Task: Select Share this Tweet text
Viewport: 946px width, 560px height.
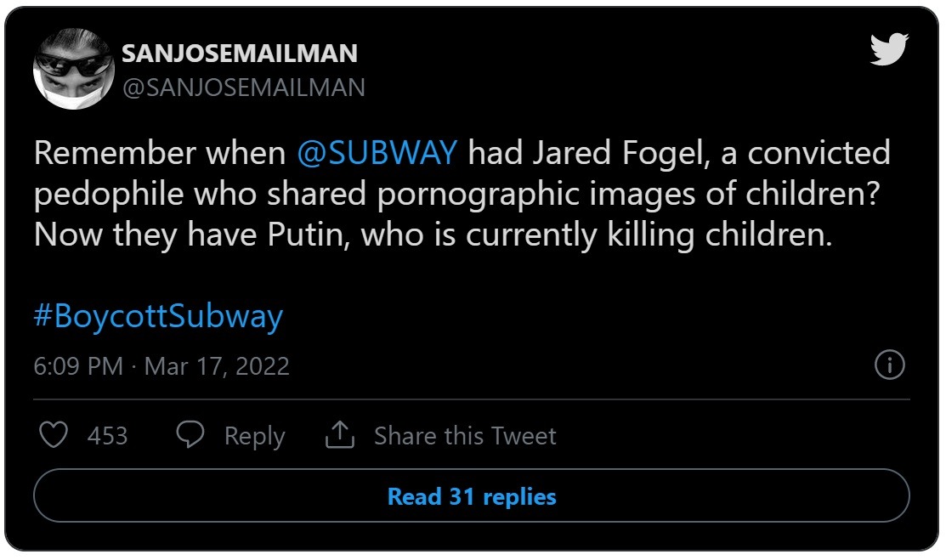Action: (x=465, y=436)
